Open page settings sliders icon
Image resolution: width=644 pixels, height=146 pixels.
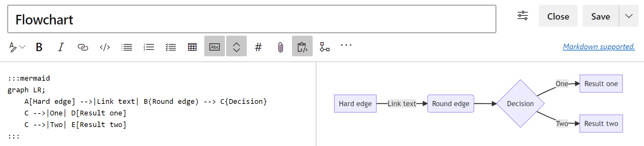coord(523,16)
